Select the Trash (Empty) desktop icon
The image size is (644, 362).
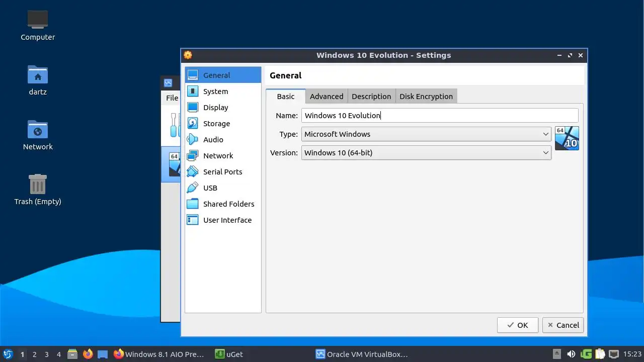[x=38, y=190]
